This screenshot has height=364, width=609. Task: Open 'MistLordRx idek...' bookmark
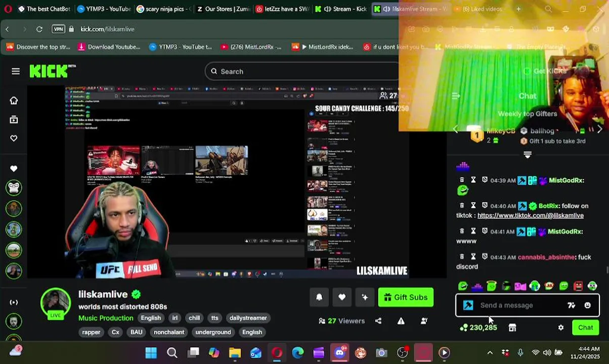pos(323,47)
